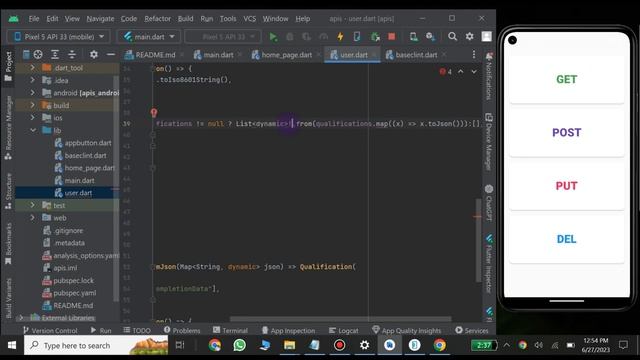Go to previous highlighted error arrow
This screenshot has width=640, height=360.
(460, 72)
